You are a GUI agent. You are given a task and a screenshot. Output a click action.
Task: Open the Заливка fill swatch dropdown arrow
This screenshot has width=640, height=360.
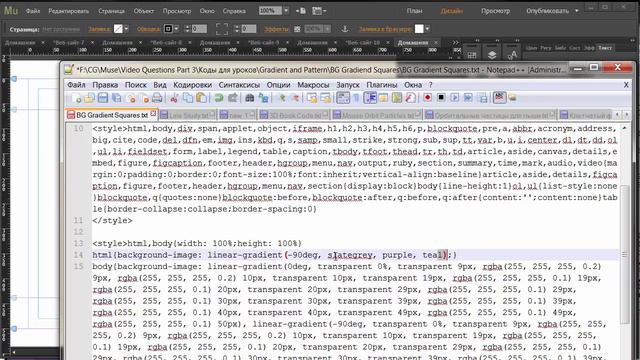(127, 29)
